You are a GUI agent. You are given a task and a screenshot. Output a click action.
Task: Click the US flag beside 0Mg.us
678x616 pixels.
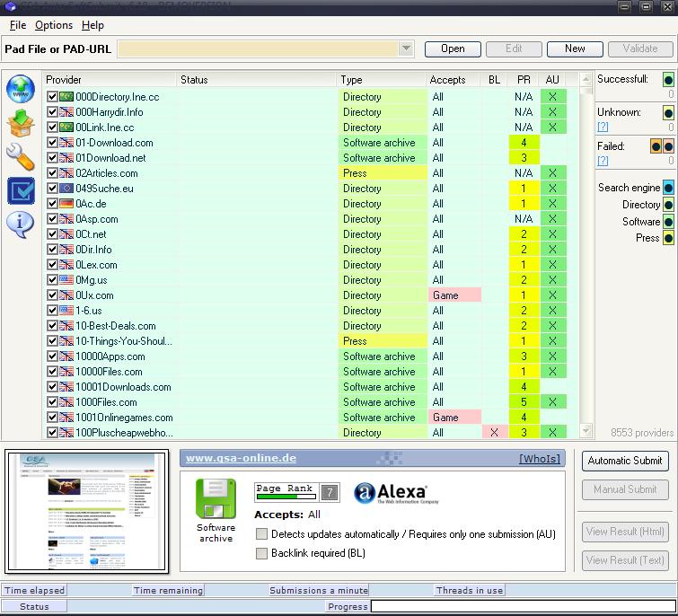[66, 279]
